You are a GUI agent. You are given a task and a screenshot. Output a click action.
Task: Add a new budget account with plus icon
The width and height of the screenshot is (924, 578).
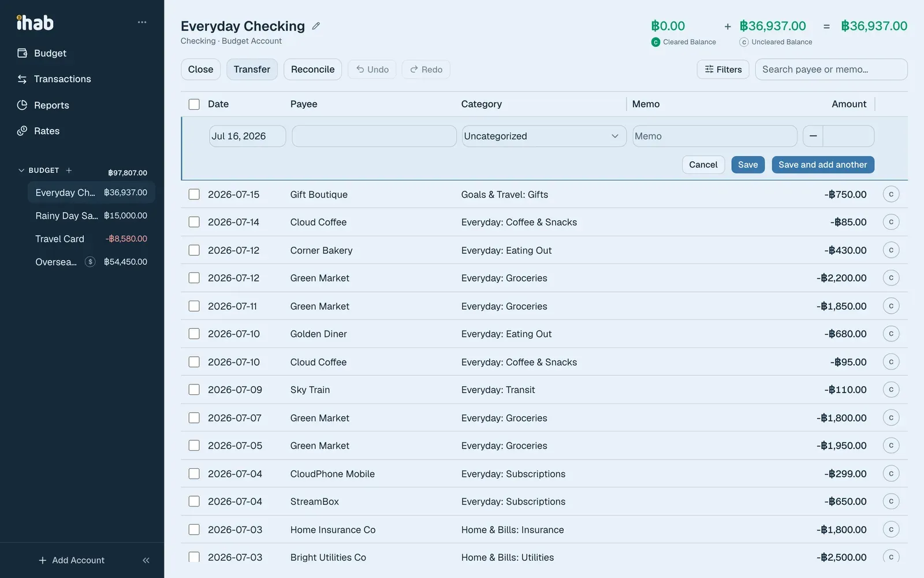pyautogui.click(x=69, y=171)
